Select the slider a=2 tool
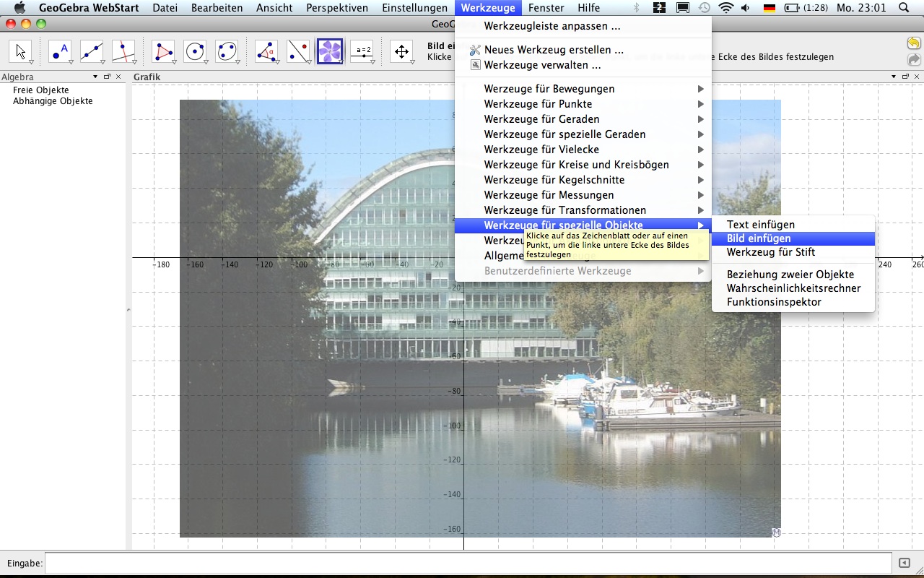The image size is (924, 578). (362, 51)
